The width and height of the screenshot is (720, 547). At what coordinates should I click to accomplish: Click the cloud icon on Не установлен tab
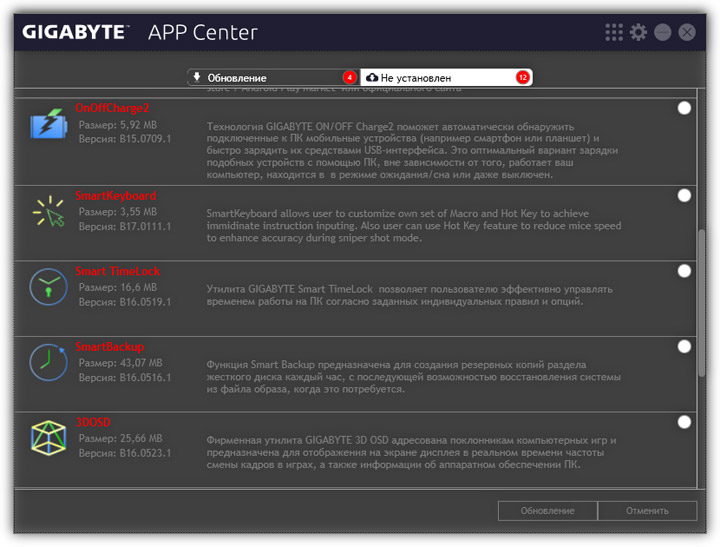click(x=371, y=78)
